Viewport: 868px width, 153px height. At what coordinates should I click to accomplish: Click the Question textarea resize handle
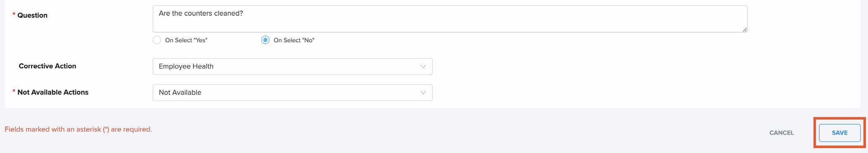coord(745,29)
